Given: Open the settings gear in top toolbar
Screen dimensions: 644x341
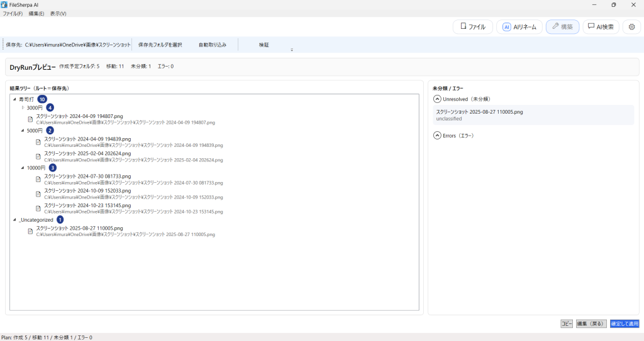Looking at the screenshot, I should click(x=631, y=27).
